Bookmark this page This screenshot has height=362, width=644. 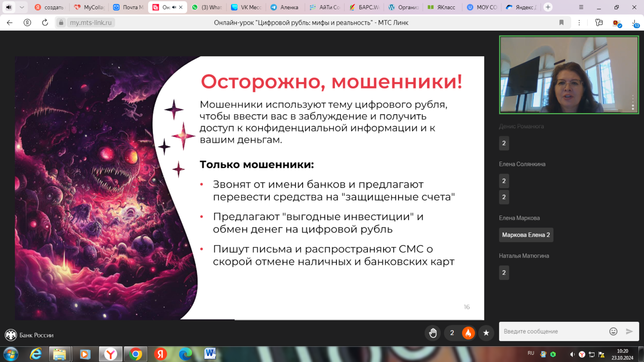(x=561, y=22)
